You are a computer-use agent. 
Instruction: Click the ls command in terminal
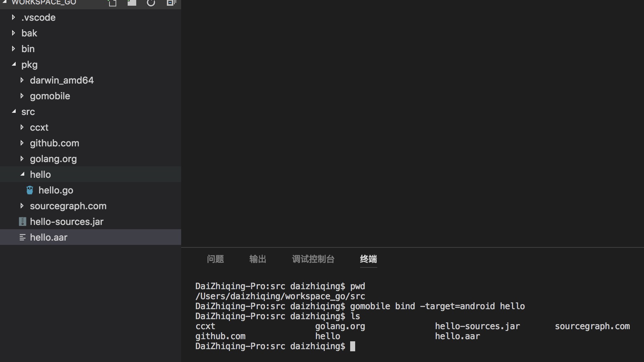point(355,316)
